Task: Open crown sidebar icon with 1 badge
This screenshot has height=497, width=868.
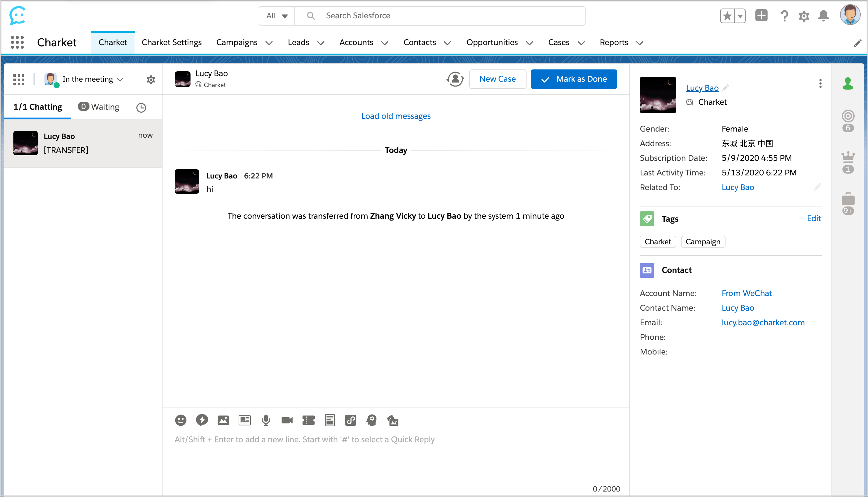Action: [x=848, y=163]
